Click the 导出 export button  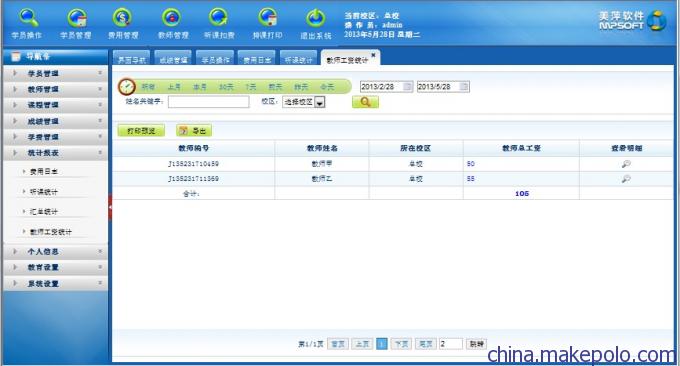click(194, 131)
